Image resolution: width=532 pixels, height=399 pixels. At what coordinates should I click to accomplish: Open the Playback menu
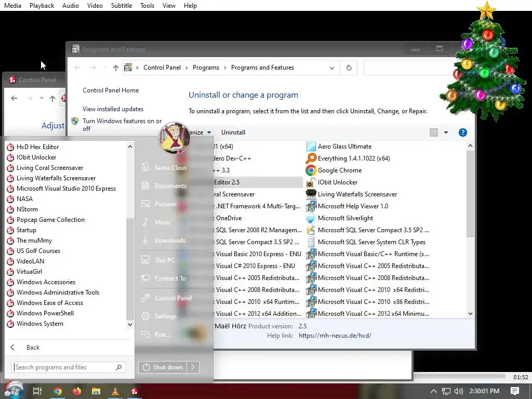(42, 5)
